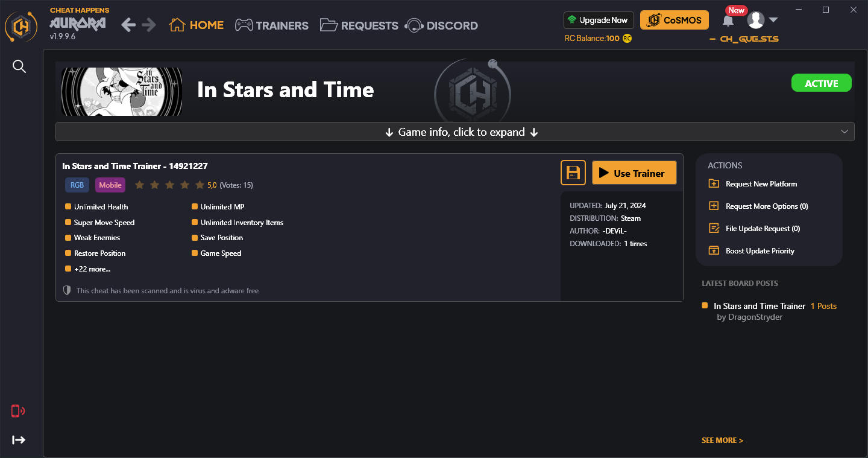868x458 pixels.
Task: Expand the account dropdown arrow
Action: click(x=773, y=21)
